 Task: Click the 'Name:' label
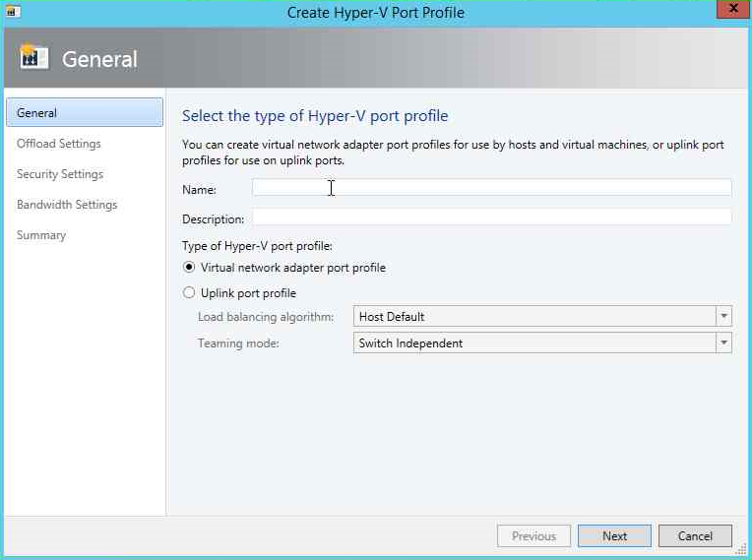199,190
